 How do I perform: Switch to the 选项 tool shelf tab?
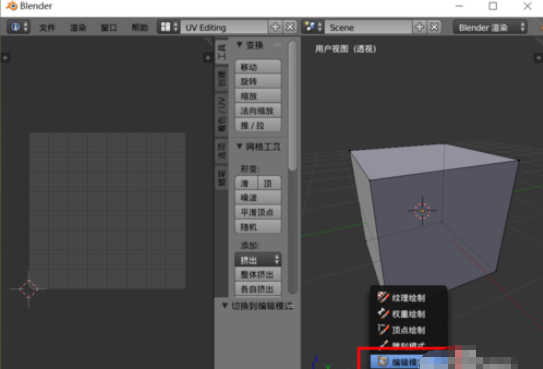(x=222, y=151)
